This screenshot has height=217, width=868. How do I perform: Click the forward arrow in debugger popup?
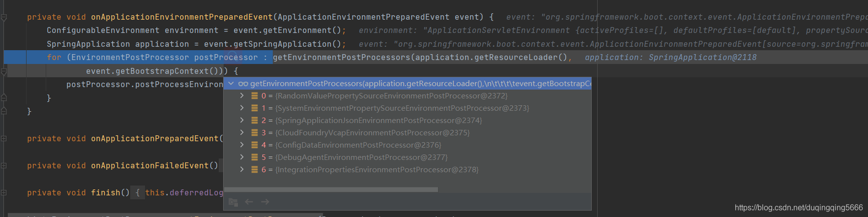click(x=265, y=202)
